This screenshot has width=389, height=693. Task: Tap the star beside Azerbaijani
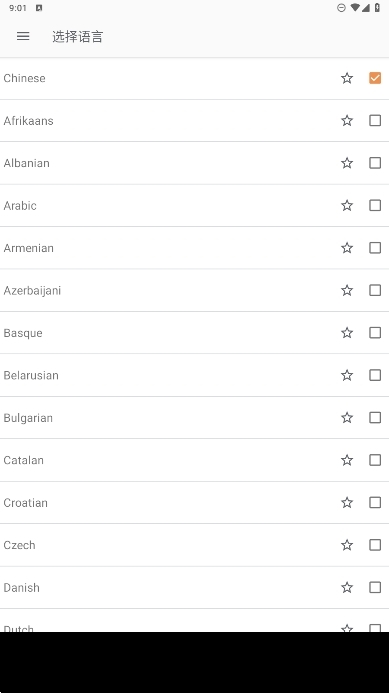(x=347, y=290)
